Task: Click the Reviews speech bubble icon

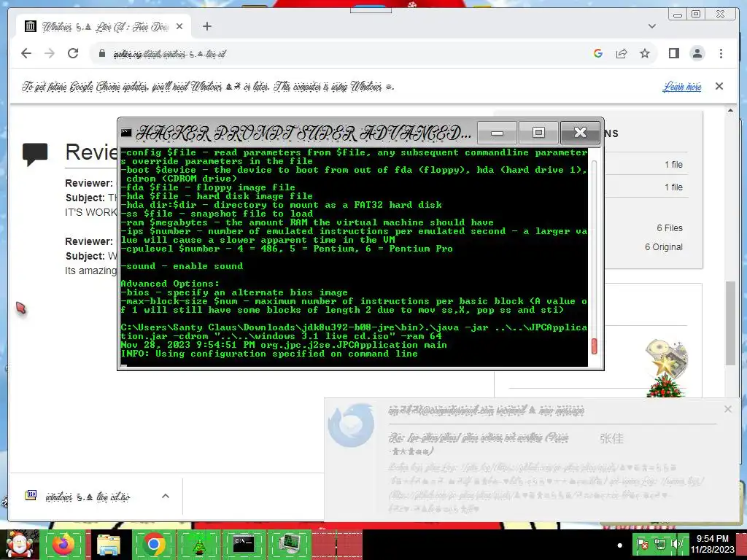Action: click(35, 155)
